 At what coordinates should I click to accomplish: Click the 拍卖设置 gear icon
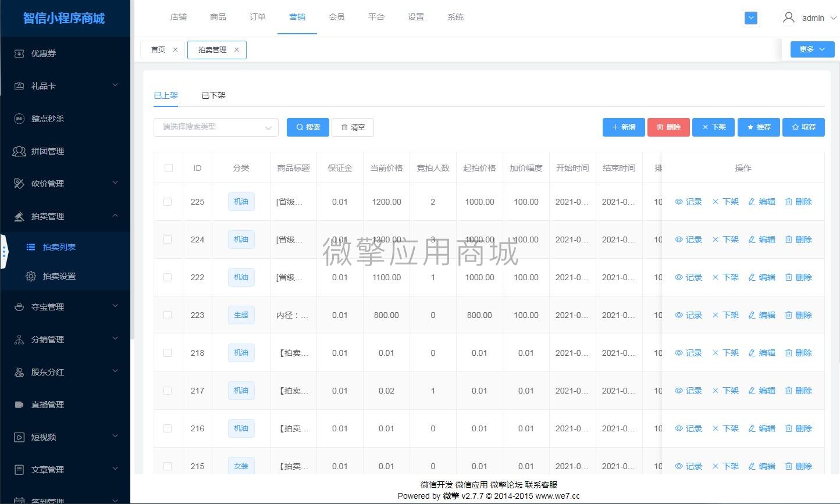tap(31, 276)
